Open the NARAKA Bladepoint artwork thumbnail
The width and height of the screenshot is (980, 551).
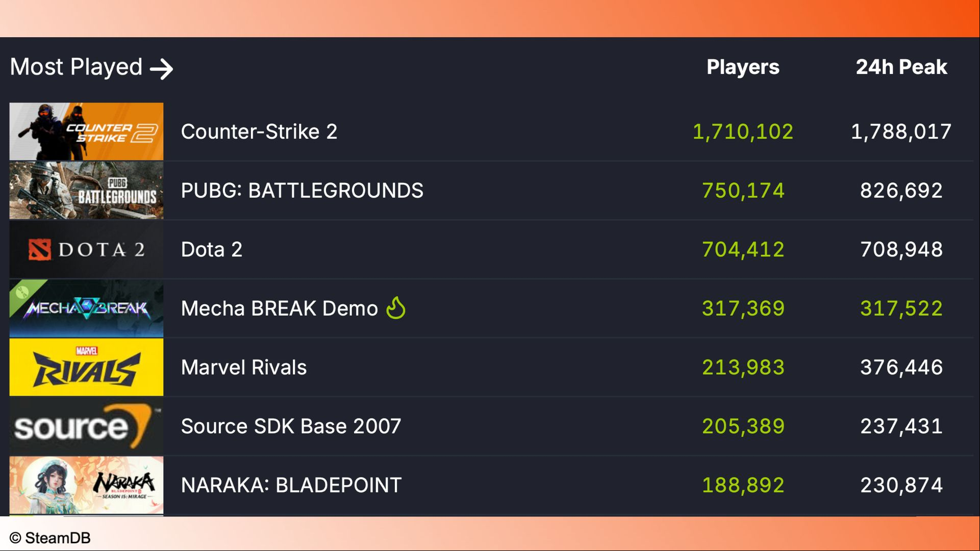click(87, 485)
